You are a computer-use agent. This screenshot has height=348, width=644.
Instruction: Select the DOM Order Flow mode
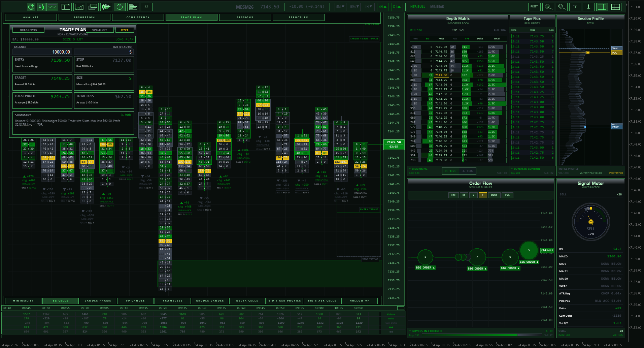[494, 195]
